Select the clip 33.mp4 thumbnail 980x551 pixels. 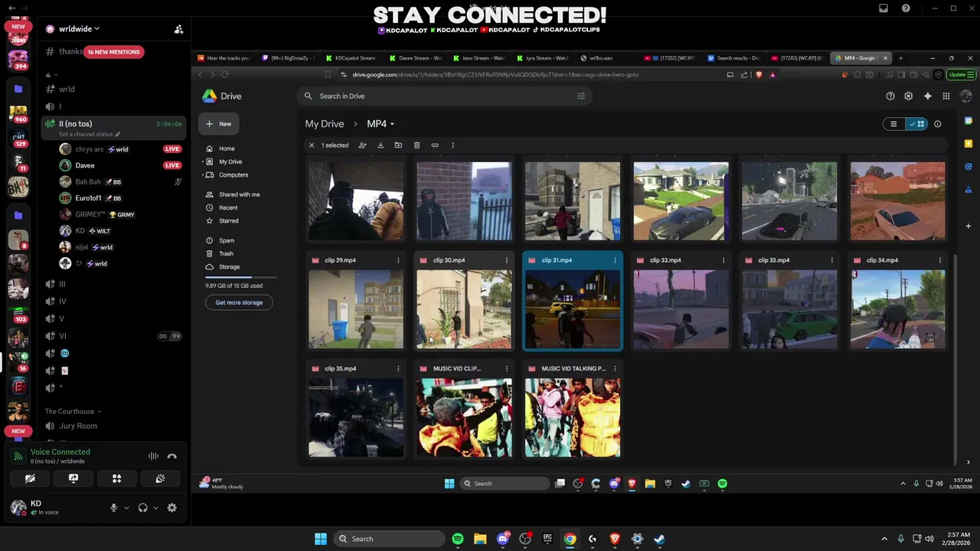click(789, 309)
